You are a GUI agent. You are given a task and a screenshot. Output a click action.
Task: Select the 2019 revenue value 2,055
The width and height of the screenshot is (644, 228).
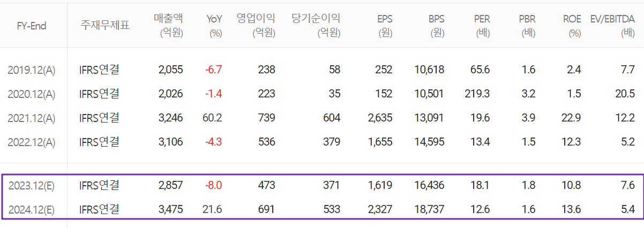pyautogui.click(x=171, y=70)
